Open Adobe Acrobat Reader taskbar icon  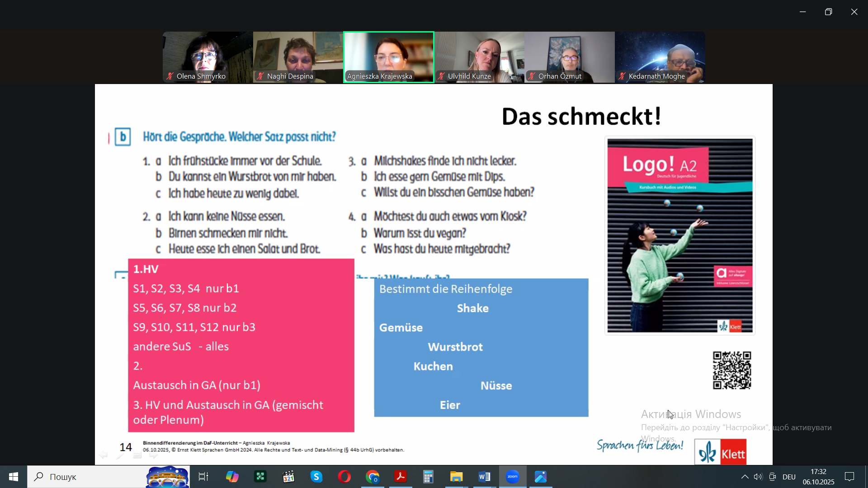401,477
